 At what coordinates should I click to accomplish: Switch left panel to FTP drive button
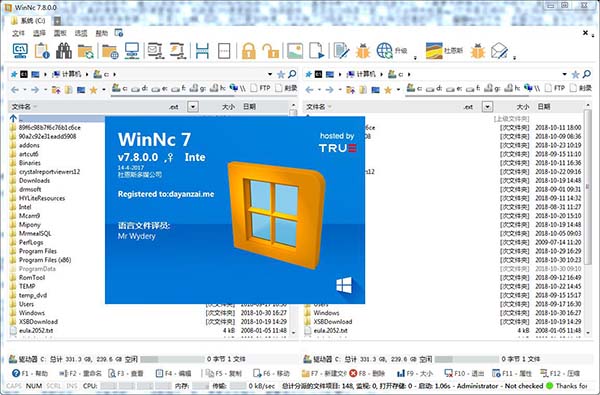click(x=261, y=88)
